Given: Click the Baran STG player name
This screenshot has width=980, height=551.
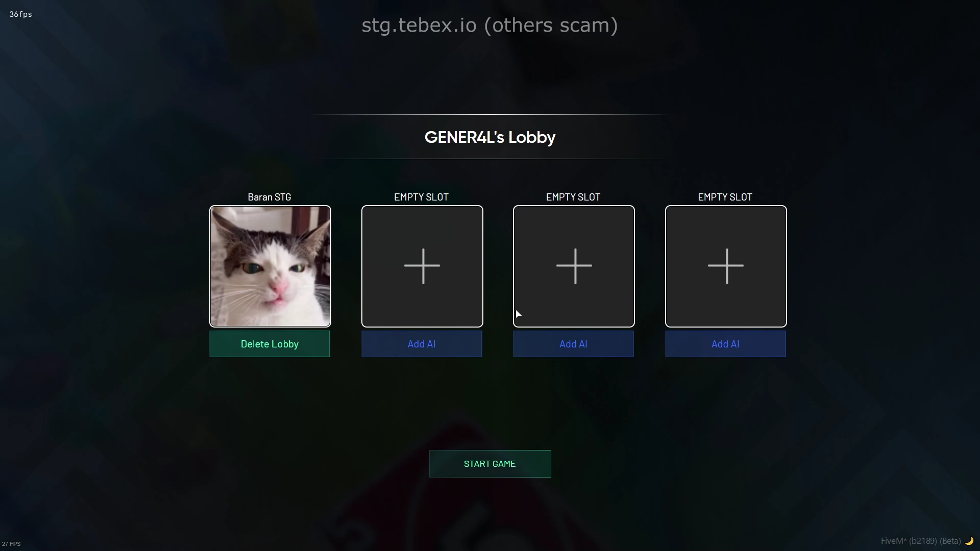Looking at the screenshot, I should click(x=269, y=197).
